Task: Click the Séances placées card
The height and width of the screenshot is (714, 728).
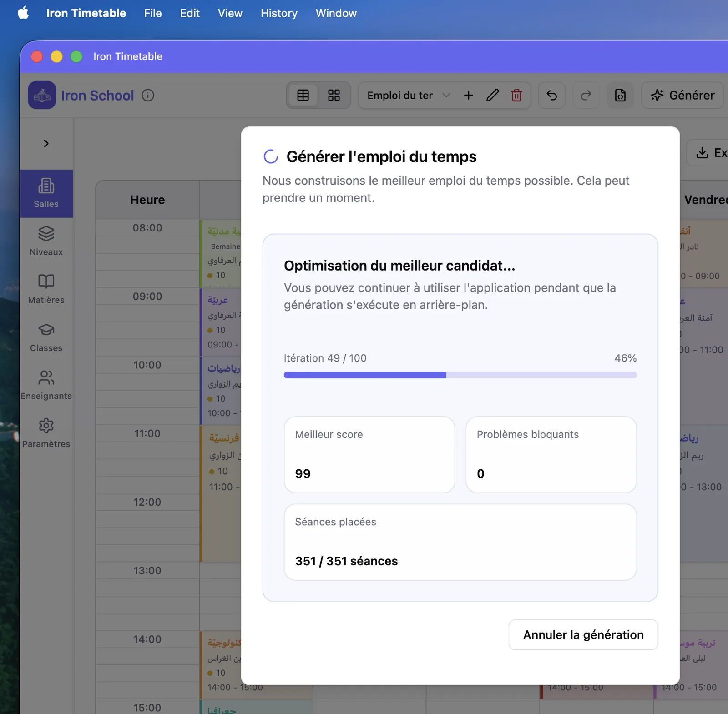Action: click(x=460, y=542)
